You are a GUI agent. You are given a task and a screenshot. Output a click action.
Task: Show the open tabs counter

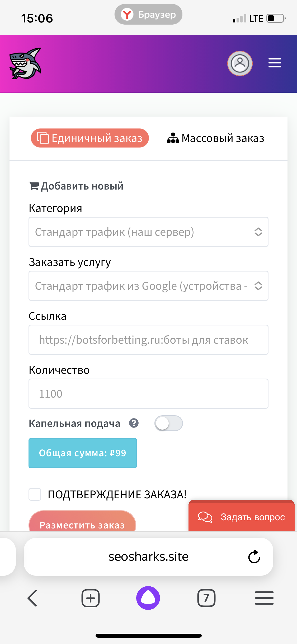pos(206,598)
